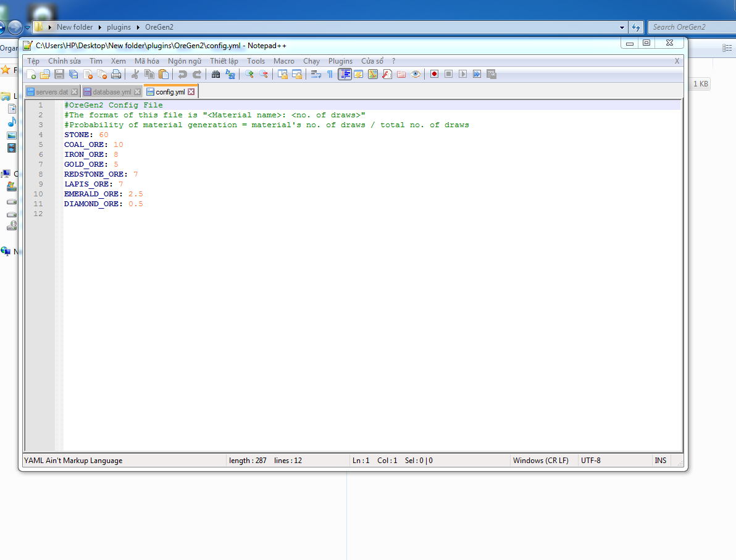Click the Save file toolbar icon
This screenshot has height=560, width=736.
coord(59,74)
